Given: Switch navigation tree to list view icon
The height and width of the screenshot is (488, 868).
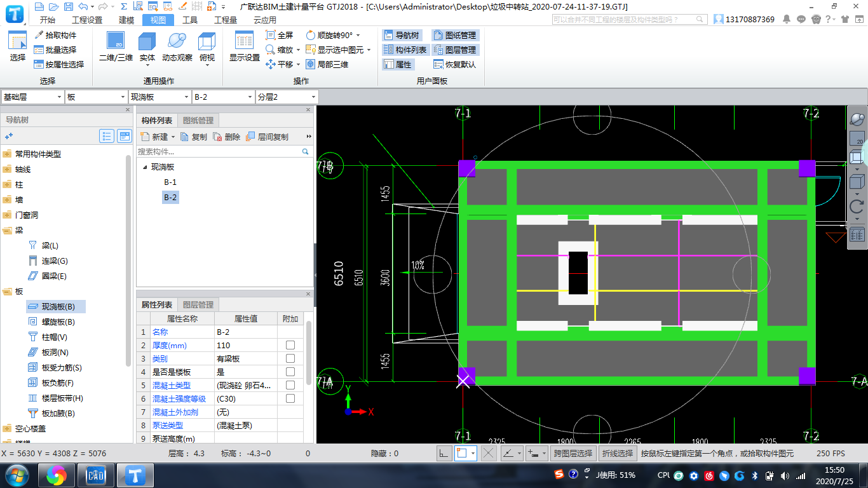Looking at the screenshot, I should point(107,136).
